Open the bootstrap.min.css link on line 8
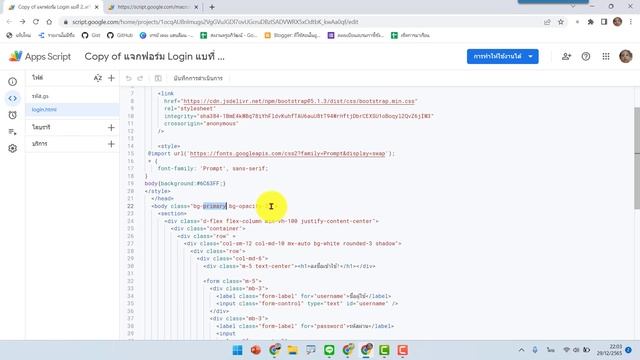Image resolution: width=640 pixels, height=360 pixels. click(x=299, y=101)
